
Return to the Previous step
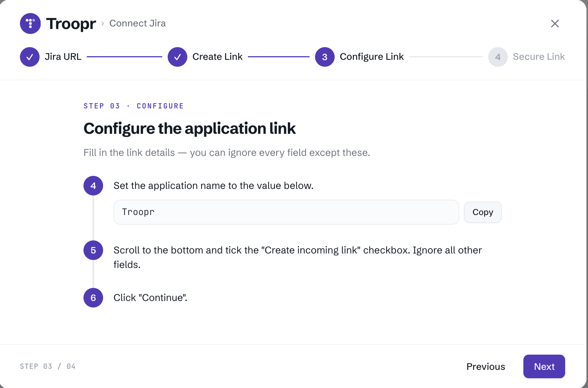click(x=486, y=367)
